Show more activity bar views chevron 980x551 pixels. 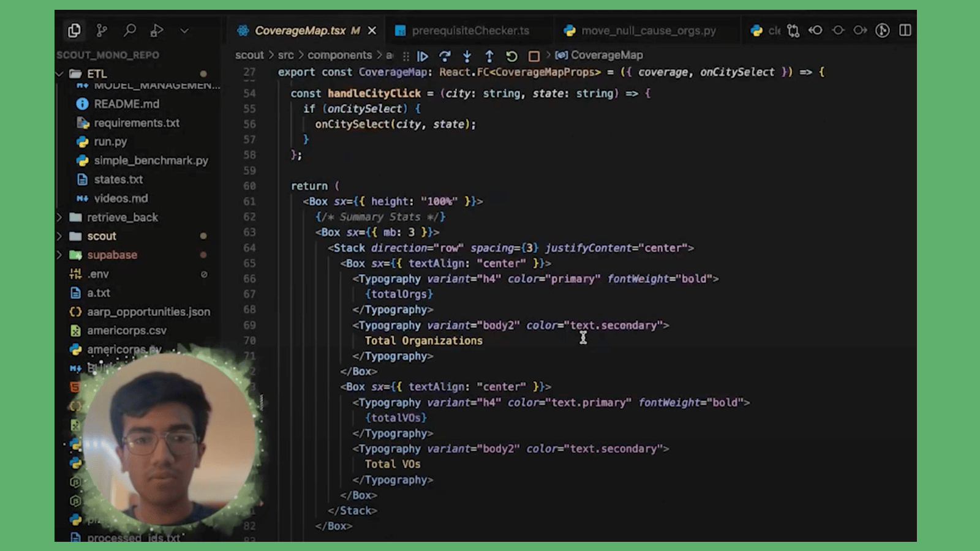pyautogui.click(x=184, y=31)
